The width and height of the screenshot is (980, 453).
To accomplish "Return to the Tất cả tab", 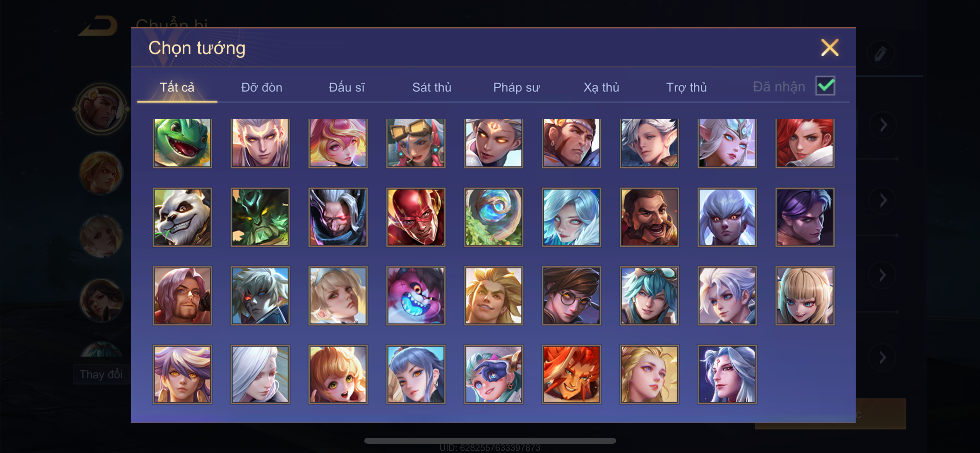I will 177,88.
